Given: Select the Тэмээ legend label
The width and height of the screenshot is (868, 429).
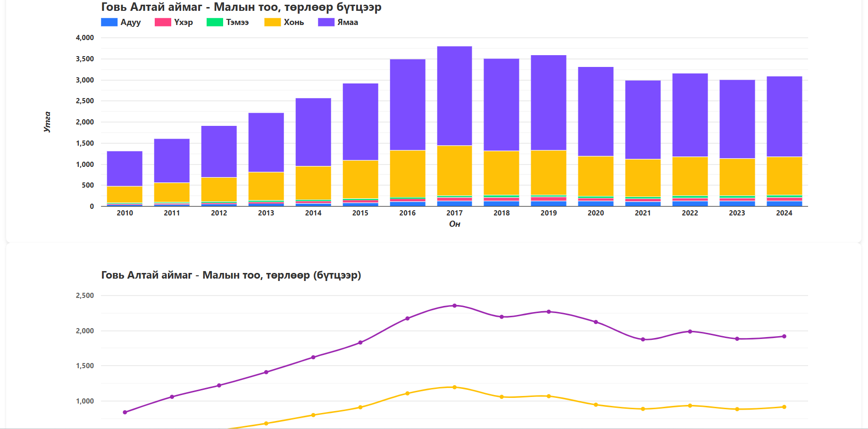Looking at the screenshot, I should (237, 22).
